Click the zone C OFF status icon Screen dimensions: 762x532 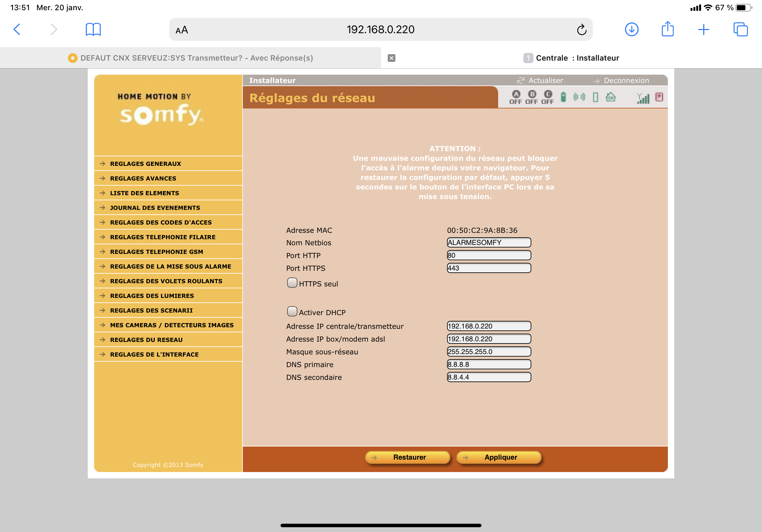547,97
